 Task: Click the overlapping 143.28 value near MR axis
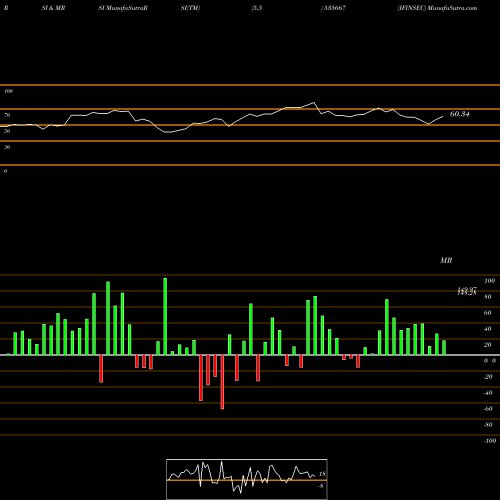467,293
